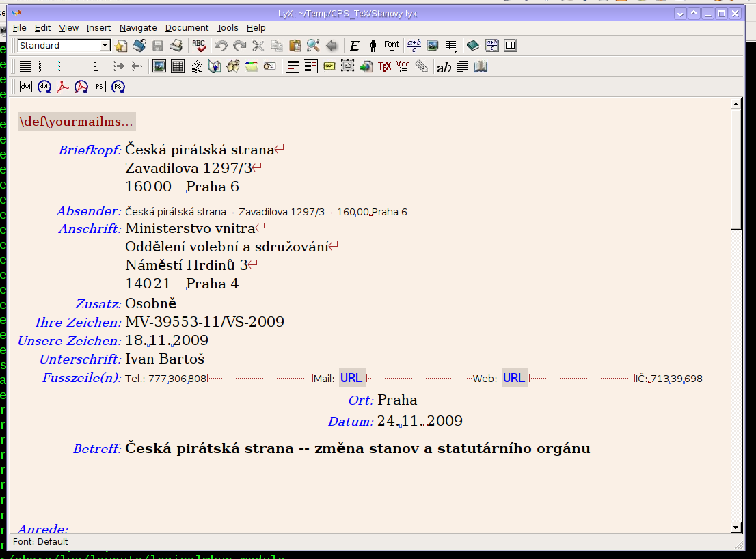Increase depth with the indent arrow icon
The image size is (756, 559).
tap(119, 66)
